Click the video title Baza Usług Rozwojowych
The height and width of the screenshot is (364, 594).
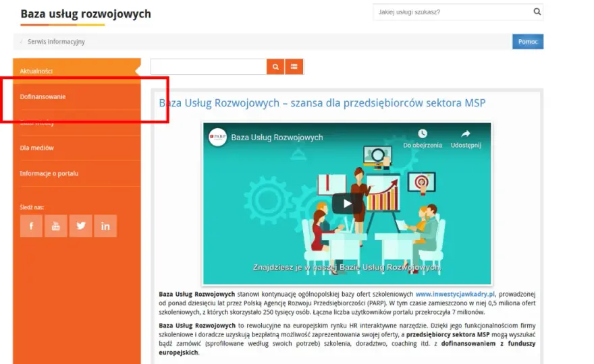tap(277, 138)
